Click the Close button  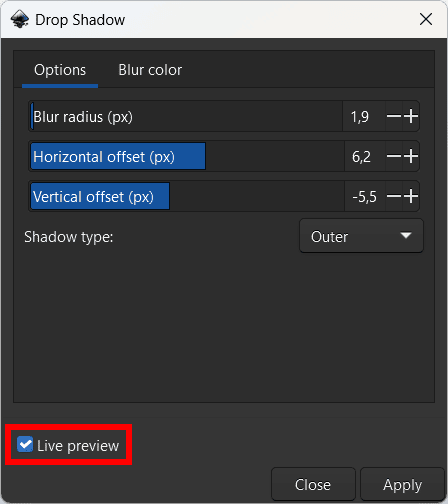click(313, 484)
